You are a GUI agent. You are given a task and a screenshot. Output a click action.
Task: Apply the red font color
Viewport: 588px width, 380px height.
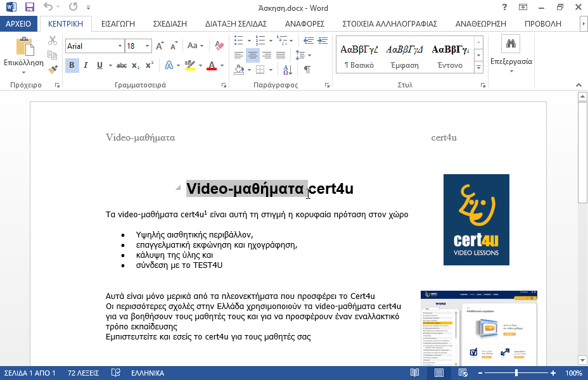(212, 66)
